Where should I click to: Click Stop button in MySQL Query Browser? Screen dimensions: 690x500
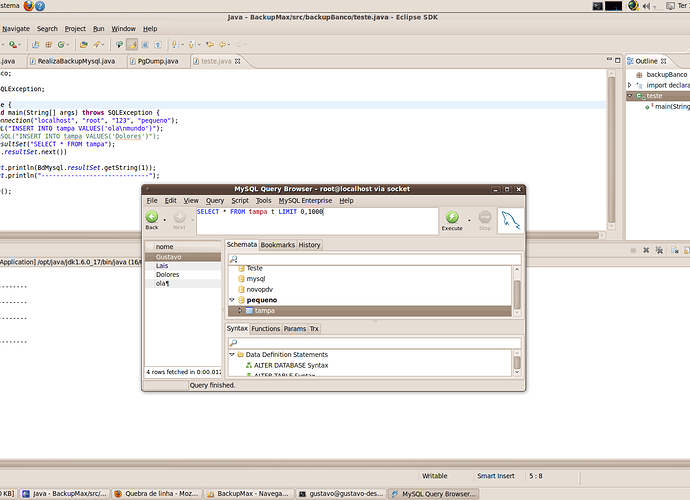click(485, 221)
